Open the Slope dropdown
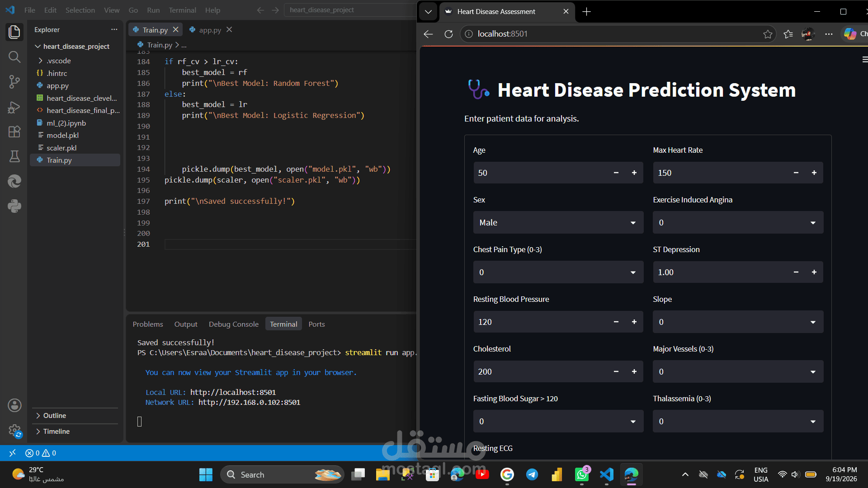 pyautogui.click(x=738, y=322)
